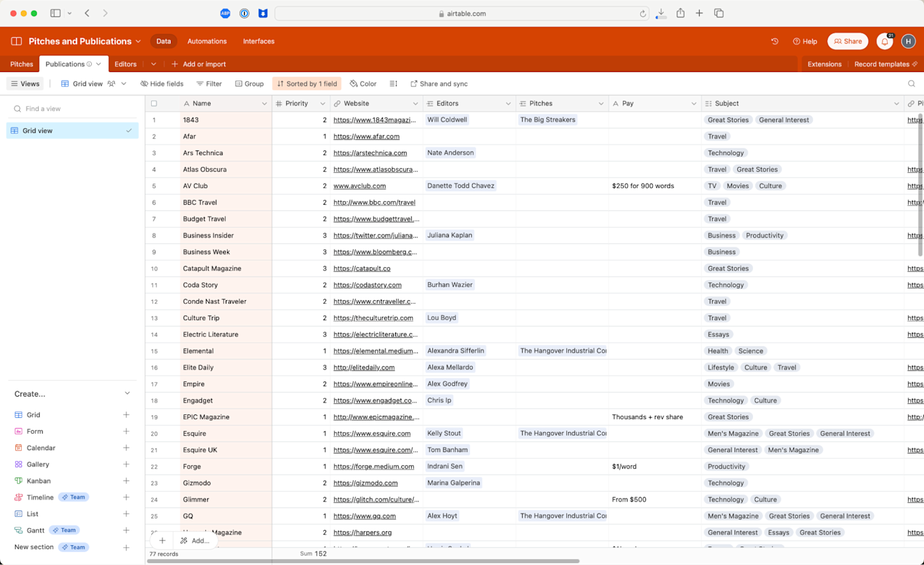Create a new List view

(72, 514)
